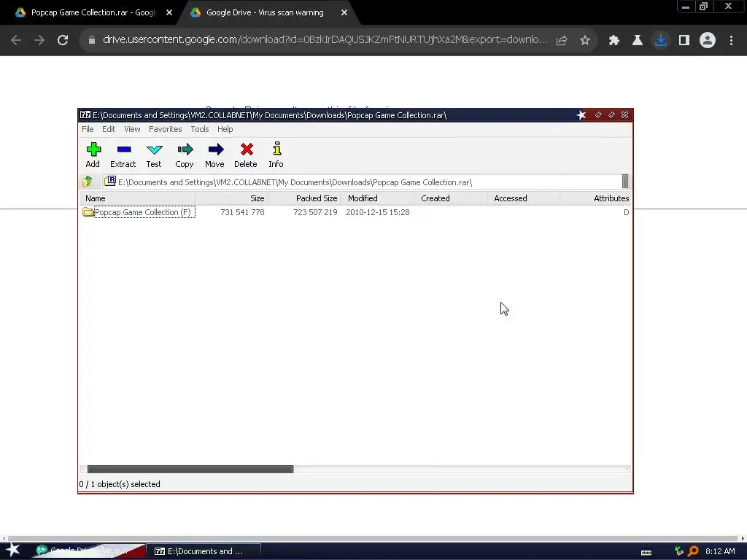Open the Help menu

click(225, 129)
